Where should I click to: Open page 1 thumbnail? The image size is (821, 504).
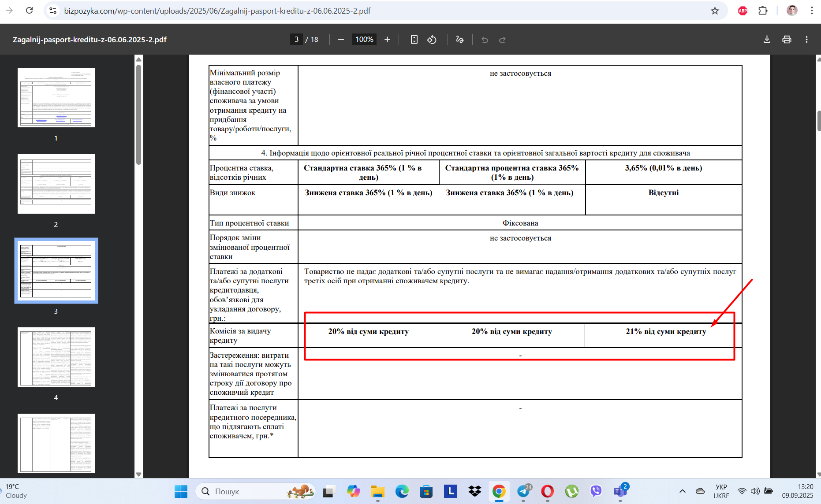56,97
